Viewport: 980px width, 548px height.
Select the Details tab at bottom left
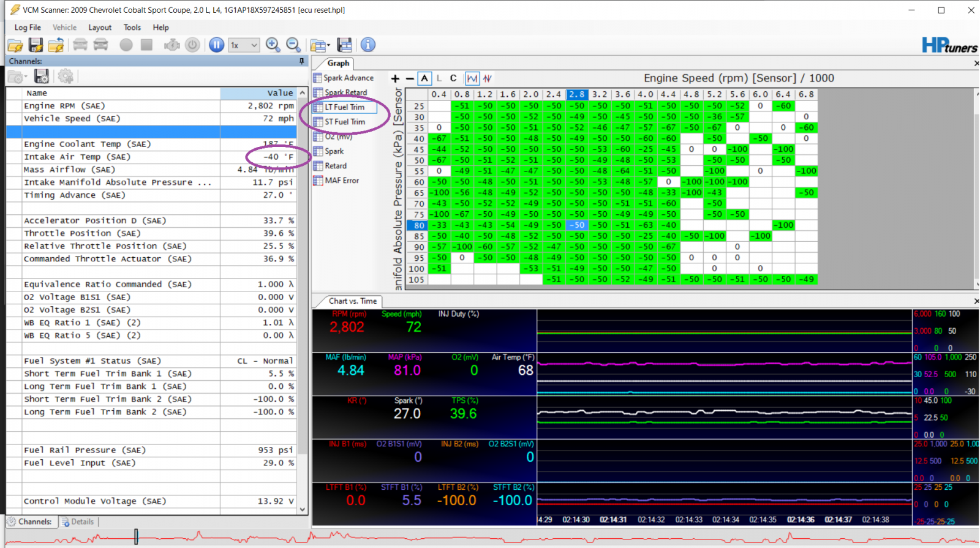point(78,522)
